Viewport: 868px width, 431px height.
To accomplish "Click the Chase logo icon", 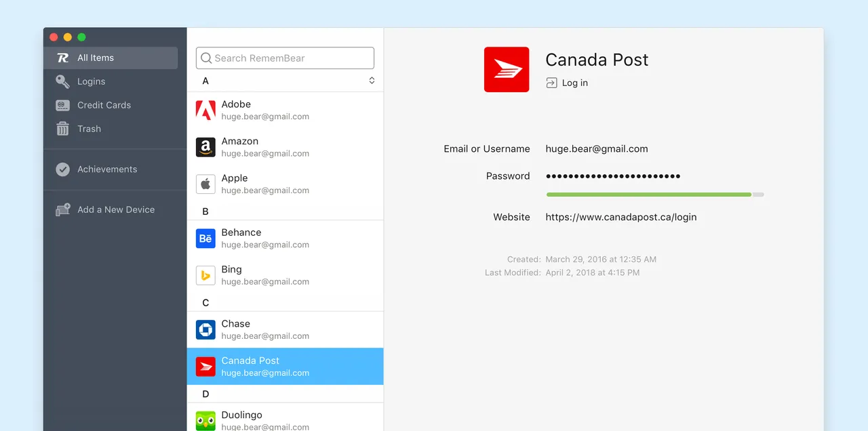I will point(205,329).
